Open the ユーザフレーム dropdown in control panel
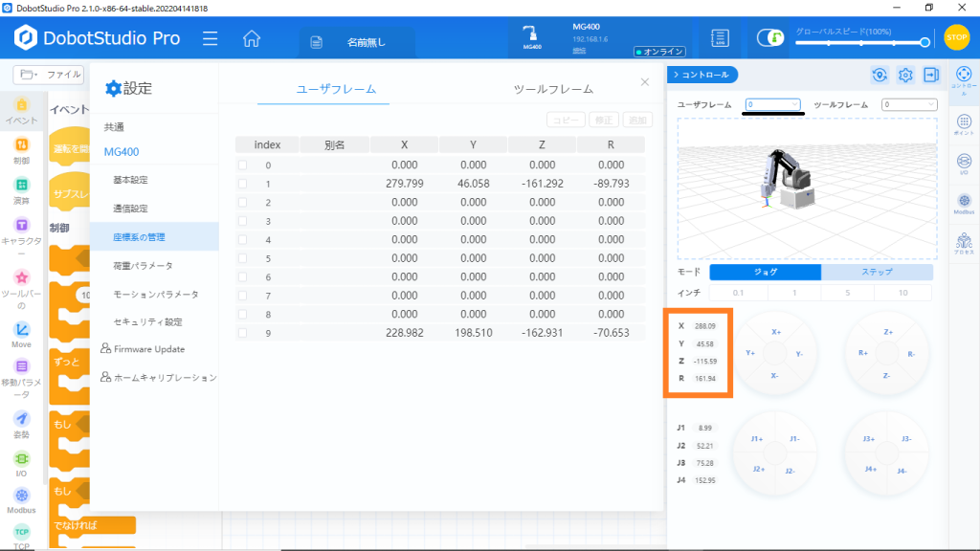The height and width of the screenshot is (551, 980). coord(772,104)
